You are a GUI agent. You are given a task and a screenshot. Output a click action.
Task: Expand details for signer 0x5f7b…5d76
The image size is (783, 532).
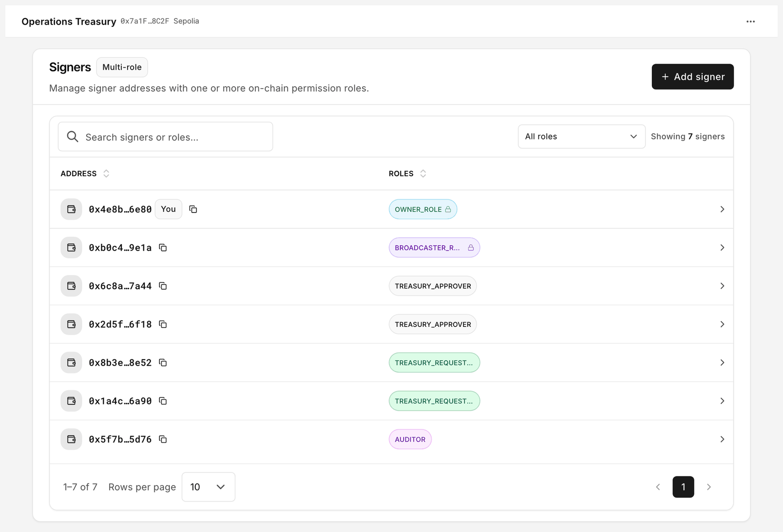(722, 439)
